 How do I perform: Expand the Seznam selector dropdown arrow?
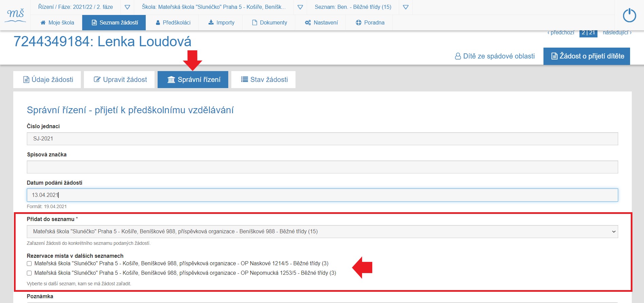click(406, 7)
